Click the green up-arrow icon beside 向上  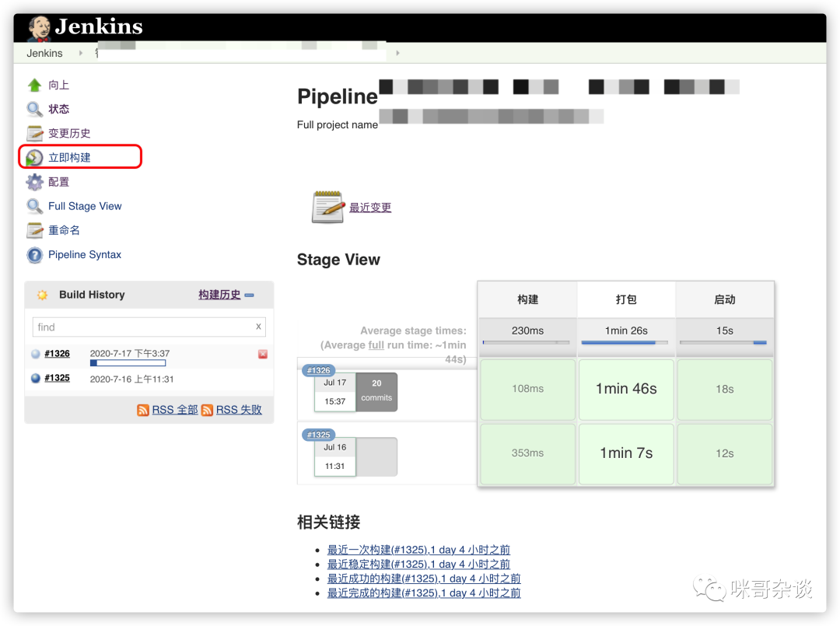[x=35, y=85]
